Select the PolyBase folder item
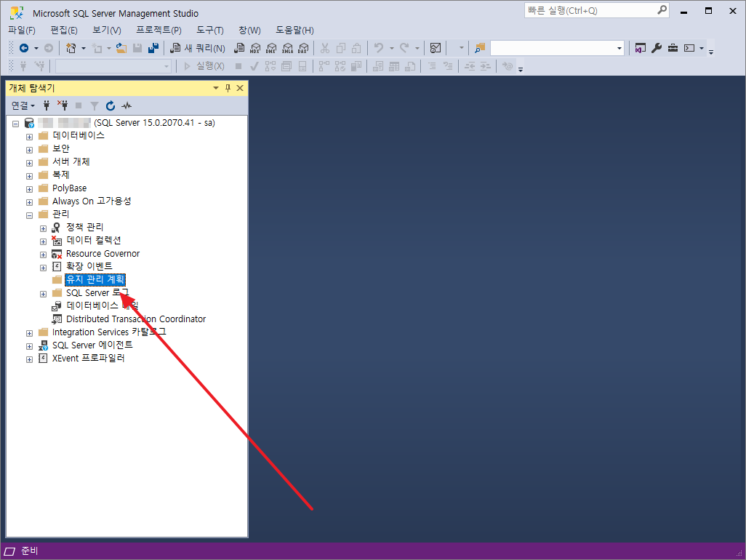Image resolution: width=746 pixels, height=560 pixels. click(70, 188)
